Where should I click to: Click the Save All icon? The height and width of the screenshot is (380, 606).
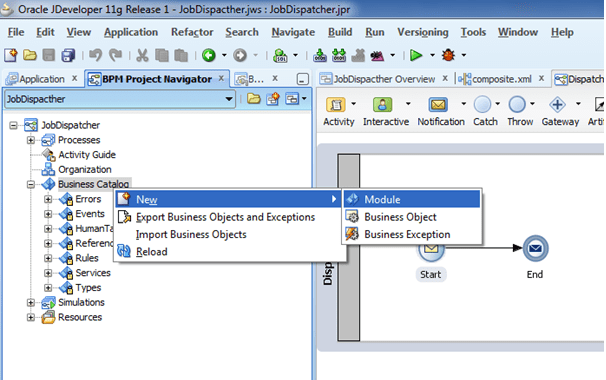[x=68, y=55]
